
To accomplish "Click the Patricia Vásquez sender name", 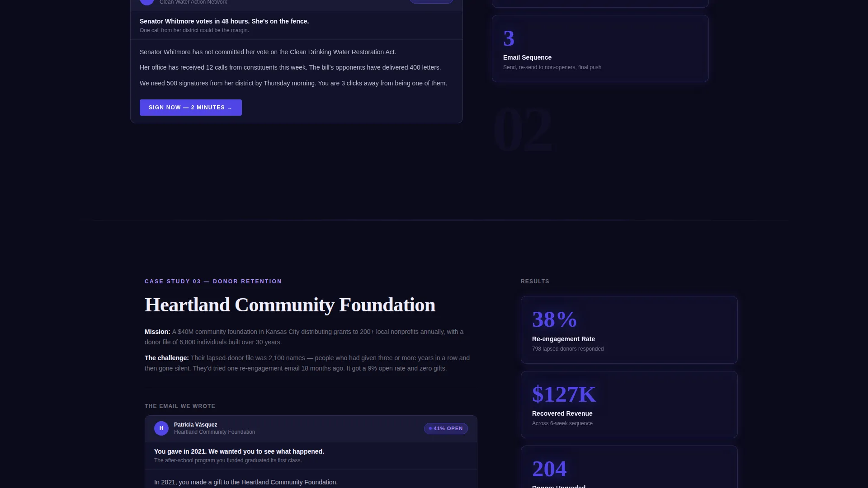I will (195, 425).
